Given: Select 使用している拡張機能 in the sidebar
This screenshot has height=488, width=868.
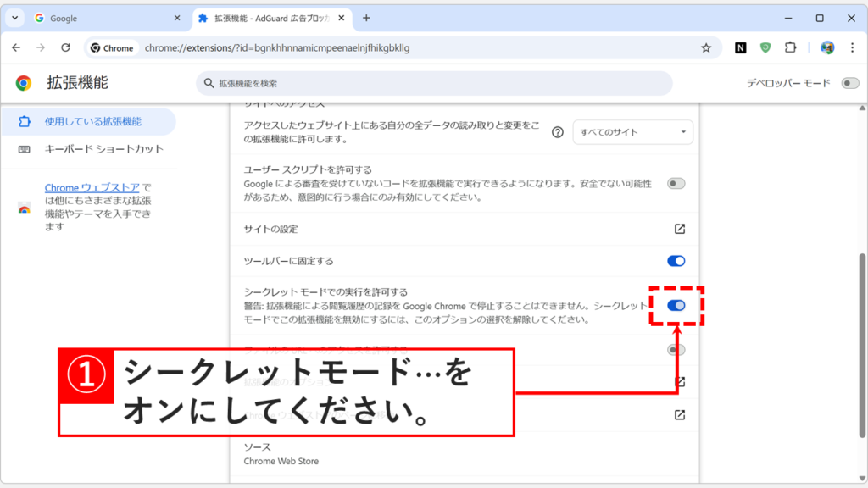Looking at the screenshot, I should coord(87,121).
